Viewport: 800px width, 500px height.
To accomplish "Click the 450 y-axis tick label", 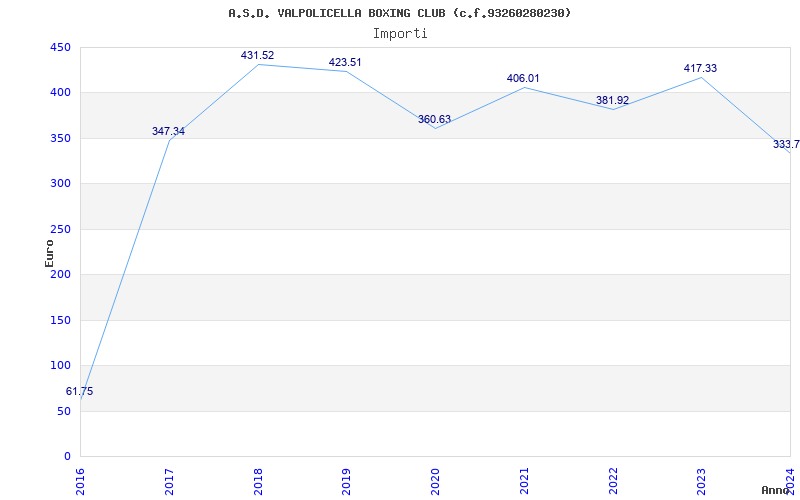I will [60, 47].
